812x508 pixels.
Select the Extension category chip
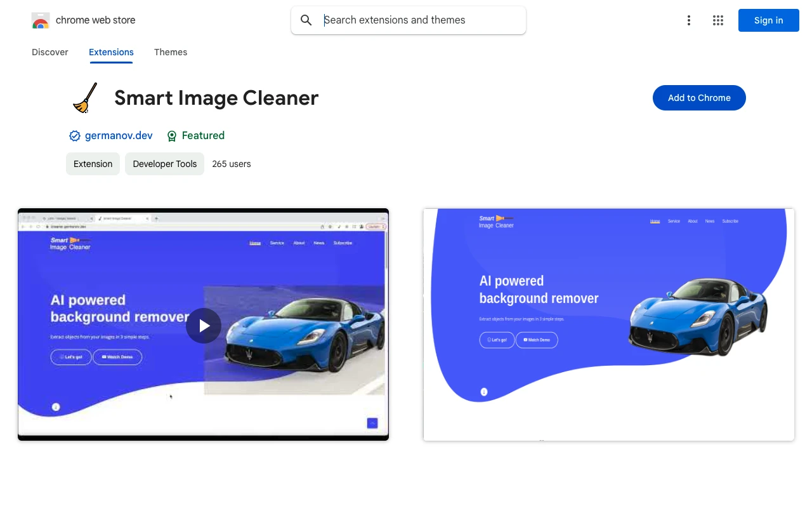pyautogui.click(x=93, y=164)
